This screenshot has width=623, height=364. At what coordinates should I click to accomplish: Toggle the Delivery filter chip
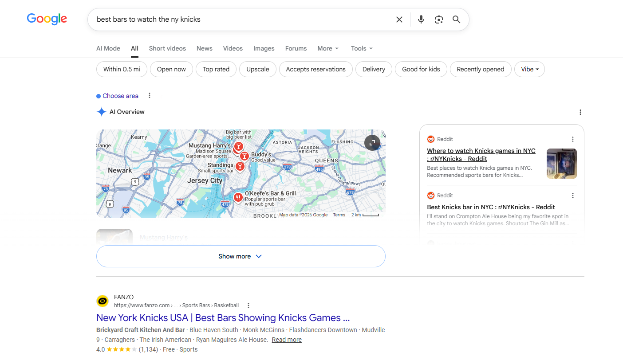374,69
